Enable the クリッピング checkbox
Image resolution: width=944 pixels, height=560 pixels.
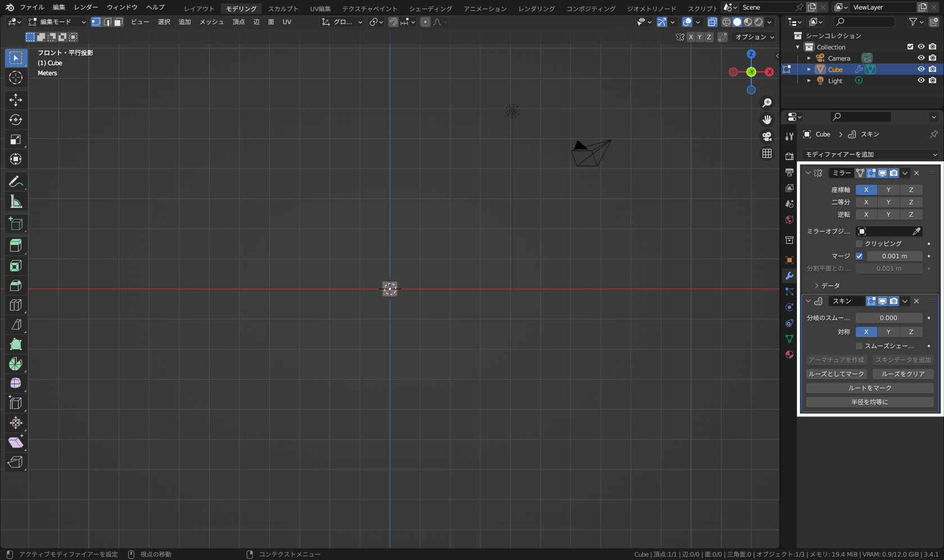pos(859,244)
